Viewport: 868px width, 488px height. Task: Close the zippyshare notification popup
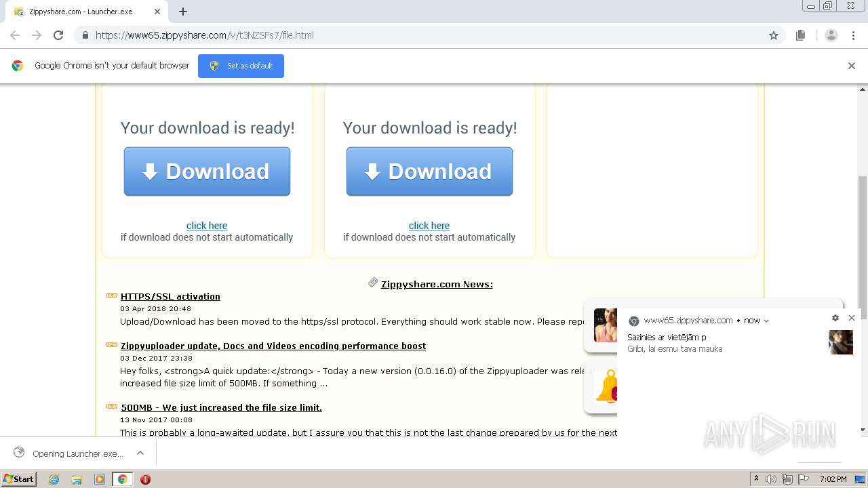tap(852, 318)
